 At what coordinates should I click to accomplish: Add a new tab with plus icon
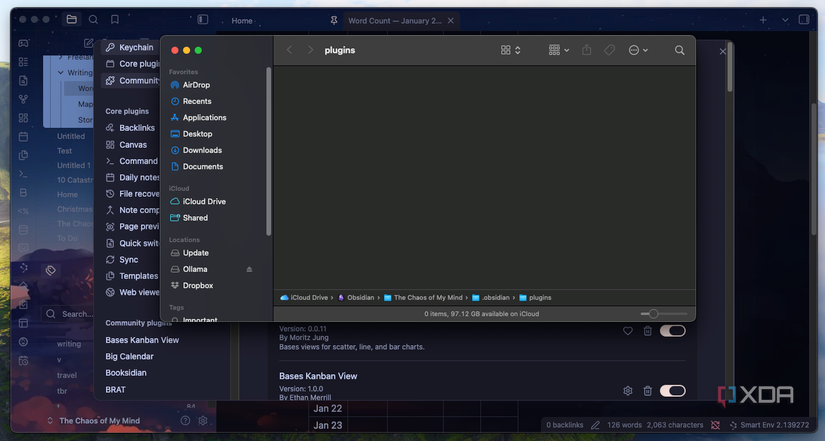(763, 20)
